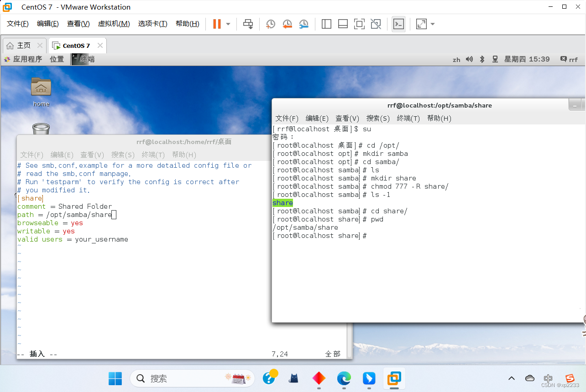
Task: Open 查看(V) menu in the share terminal
Action: (347, 118)
